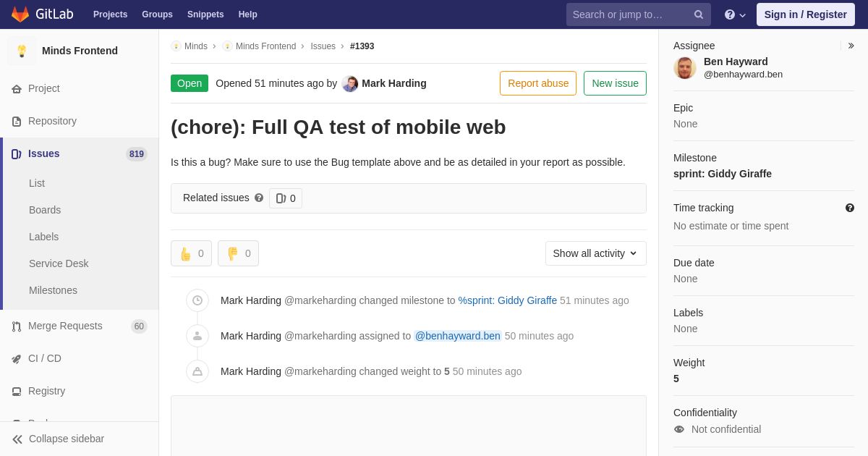Click the Related issues help icon
The height and width of the screenshot is (456, 868).
[259, 198]
